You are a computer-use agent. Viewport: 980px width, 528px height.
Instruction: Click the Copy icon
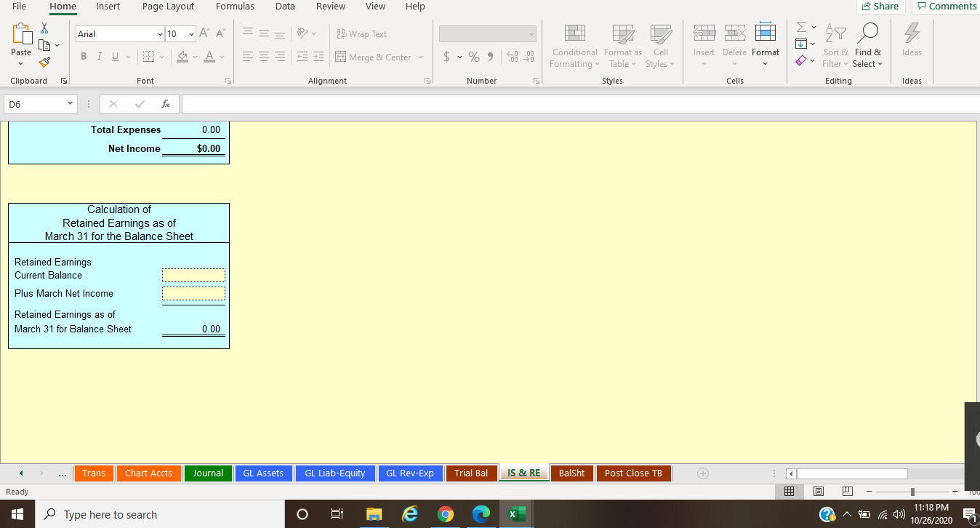[44, 45]
